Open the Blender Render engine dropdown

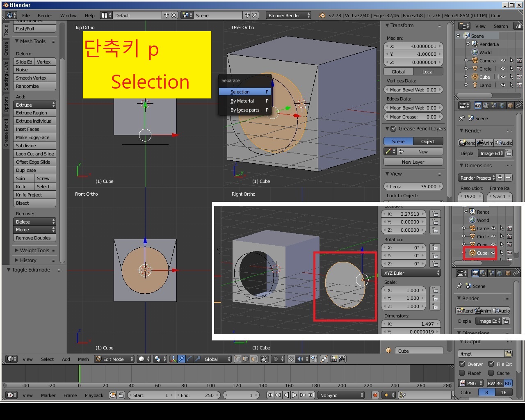(x=289, y=15)
